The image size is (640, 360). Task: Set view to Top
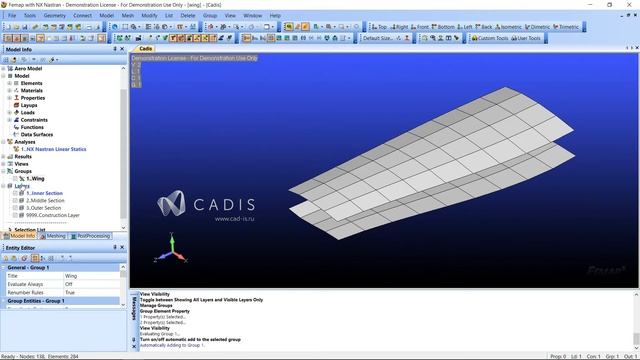pyautogui.click(x=379, y=27)
